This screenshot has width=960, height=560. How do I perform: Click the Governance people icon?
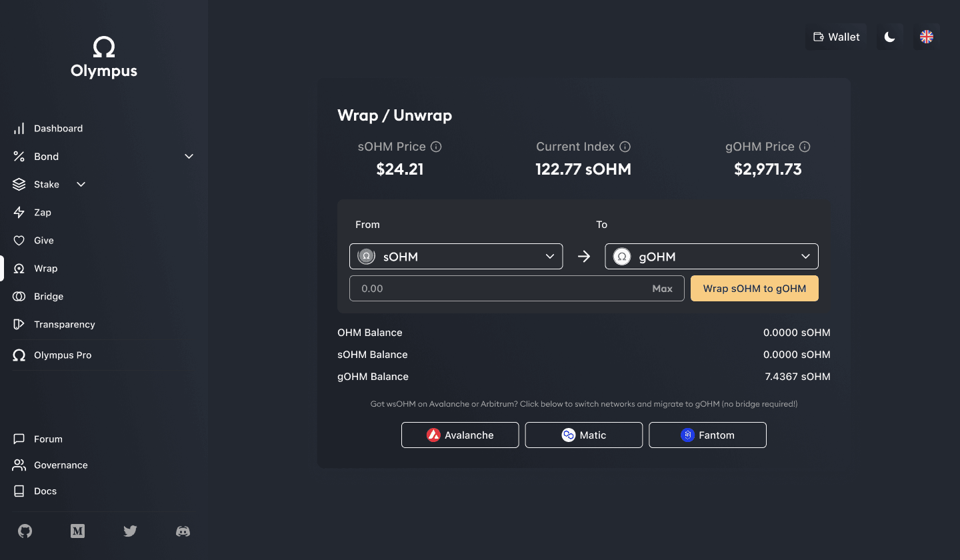point(19,465)
